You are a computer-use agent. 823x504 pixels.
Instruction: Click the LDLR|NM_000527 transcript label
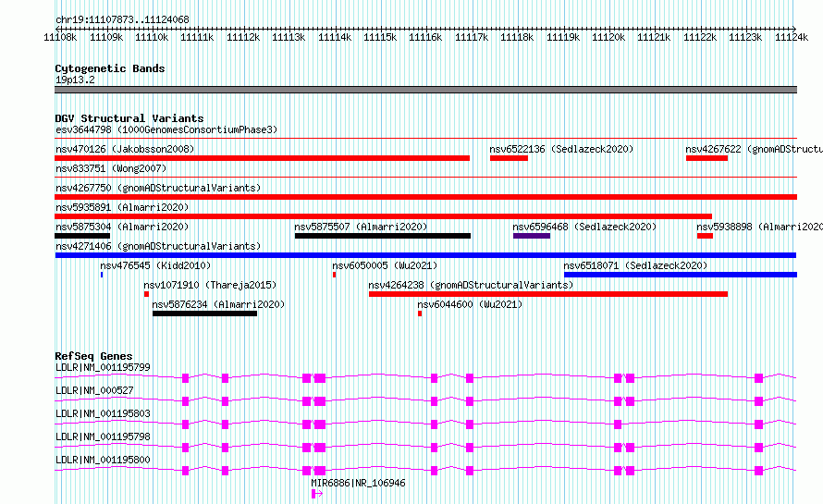point(94,390)
